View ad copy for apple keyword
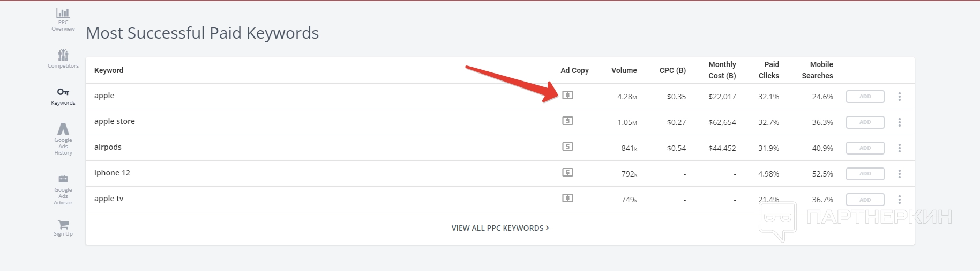980x271 pixels. (567, 96)
